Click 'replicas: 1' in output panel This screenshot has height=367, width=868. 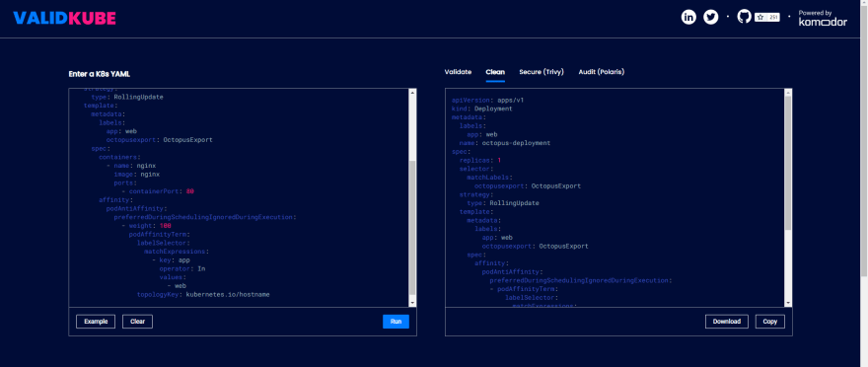[x=480, y=161]
